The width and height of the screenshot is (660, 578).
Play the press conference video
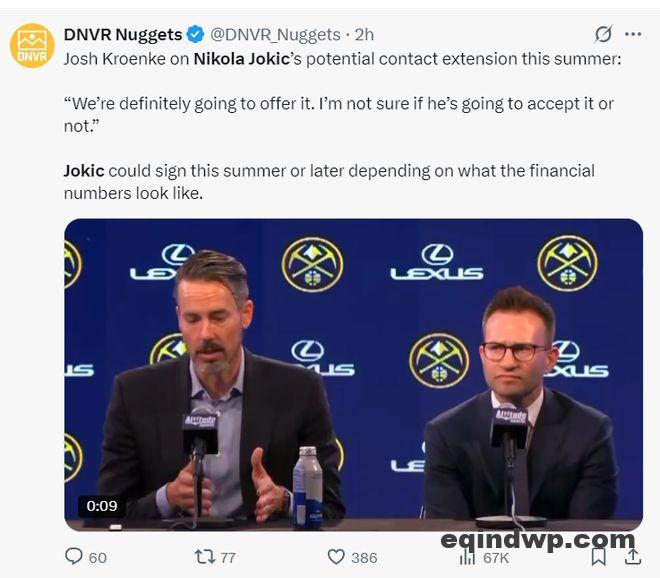coord(353,375)
